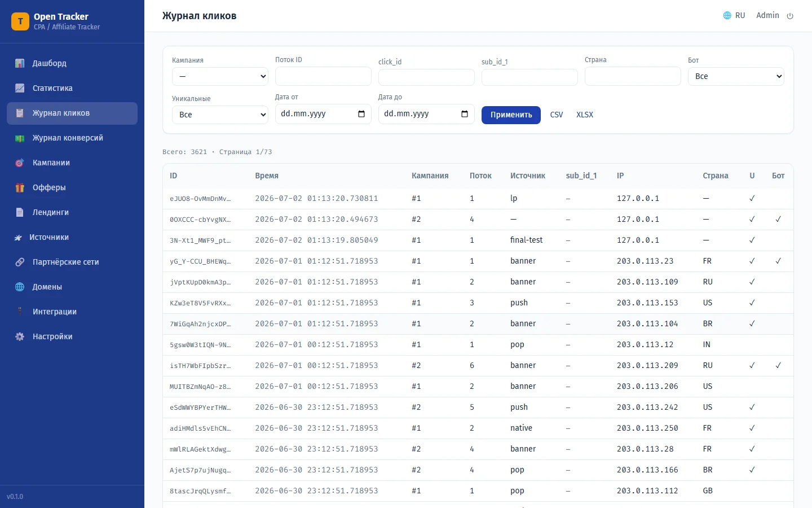Focus the Поток ID input field
812x508 pixels.
click(323, 76)
